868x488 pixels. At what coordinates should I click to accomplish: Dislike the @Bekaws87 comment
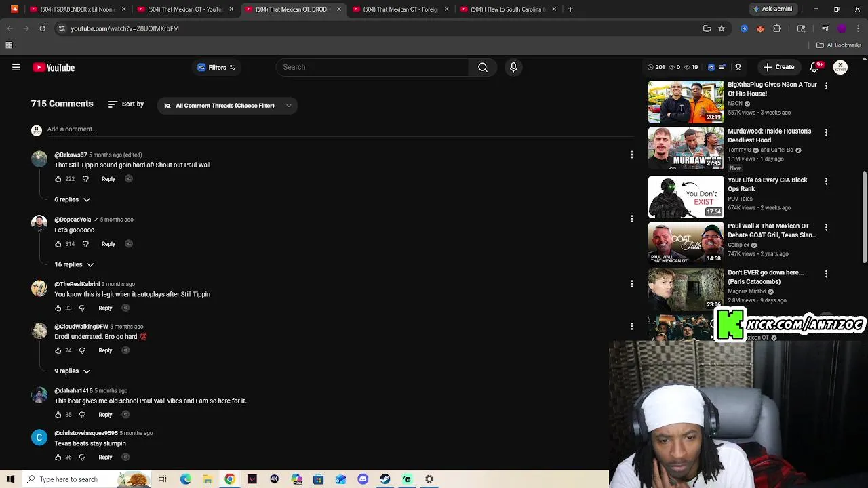85,179
